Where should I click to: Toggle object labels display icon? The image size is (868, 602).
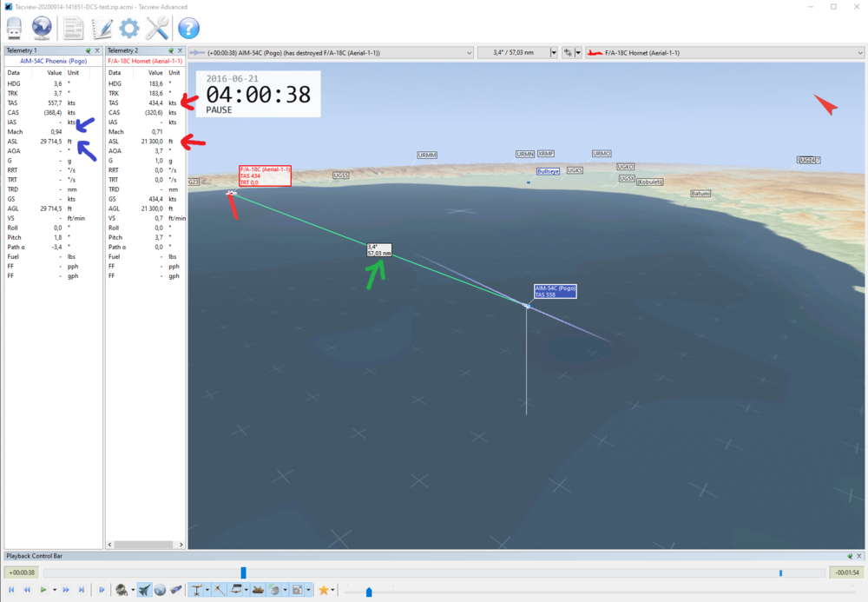point(236,591)
